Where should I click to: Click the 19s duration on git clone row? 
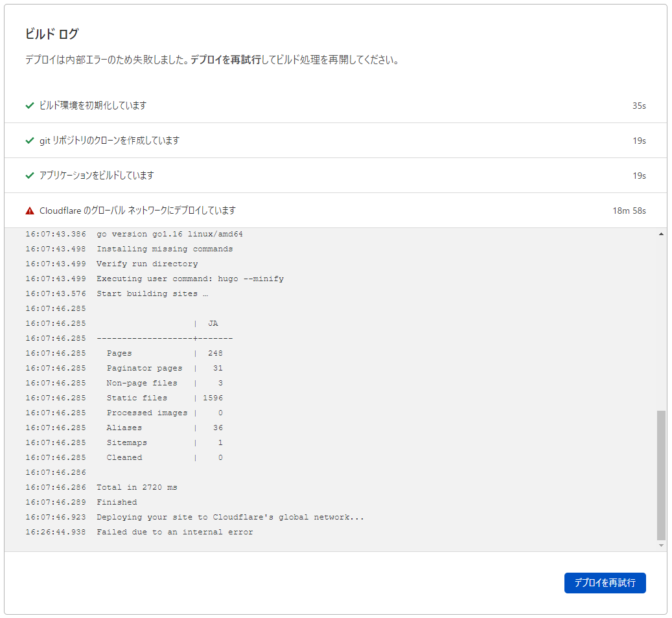[639, 141]
